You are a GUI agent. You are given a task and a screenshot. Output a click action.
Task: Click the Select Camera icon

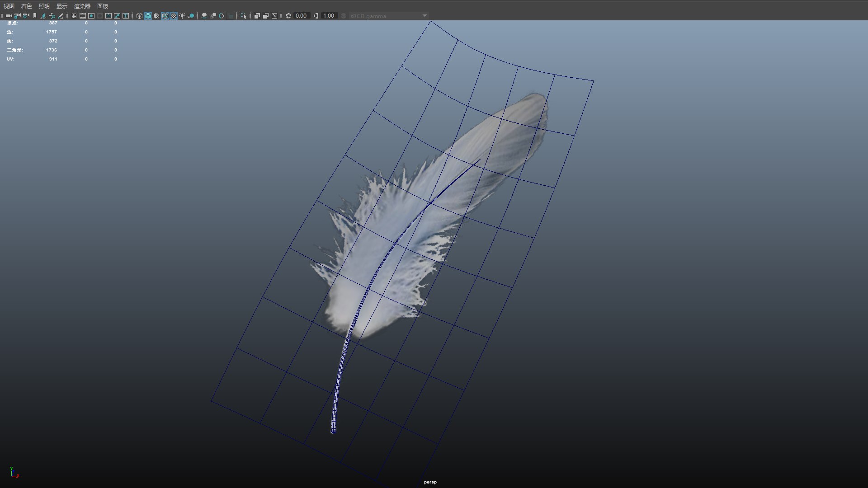[9, 16]
